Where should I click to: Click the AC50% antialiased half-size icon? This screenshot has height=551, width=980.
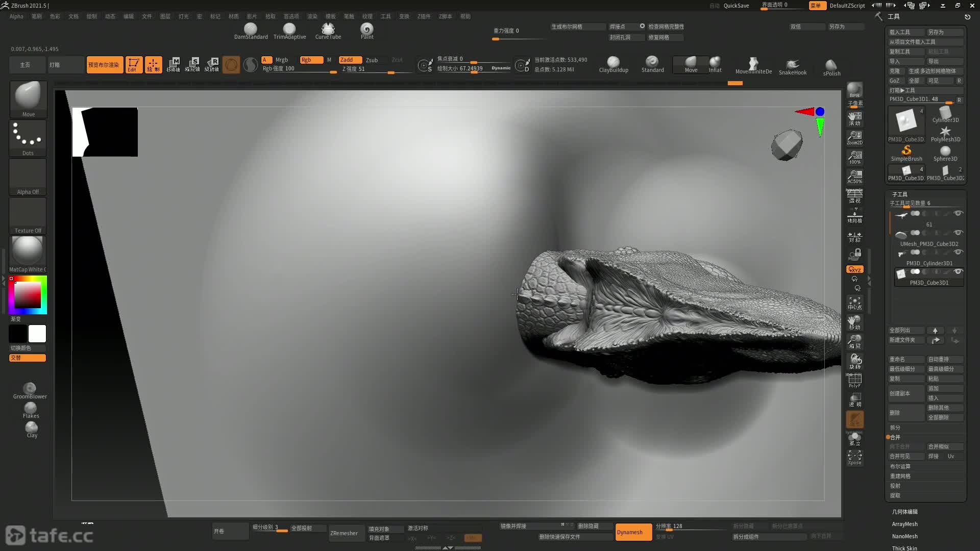(854, 177)
